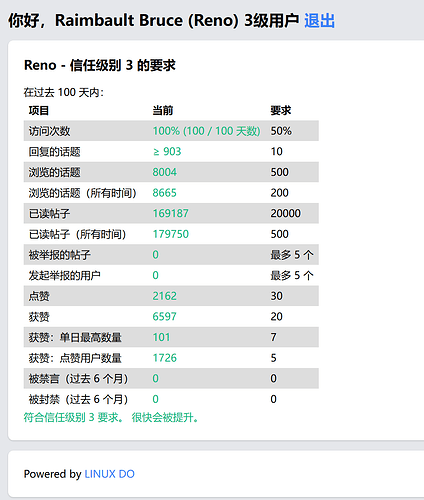Click '最多 5 个' in the 发起举报的用户 row
This screenshot has width=424, height=500.
click(292, 276)
